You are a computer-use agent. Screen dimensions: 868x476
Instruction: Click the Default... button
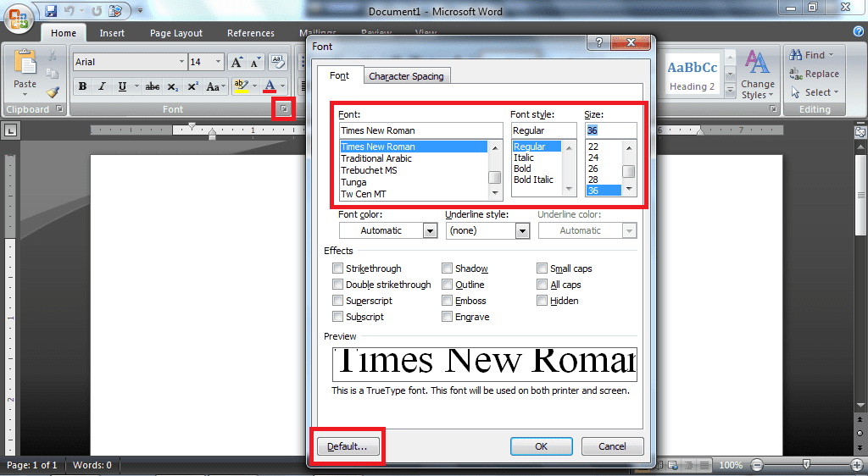point(347,446)
